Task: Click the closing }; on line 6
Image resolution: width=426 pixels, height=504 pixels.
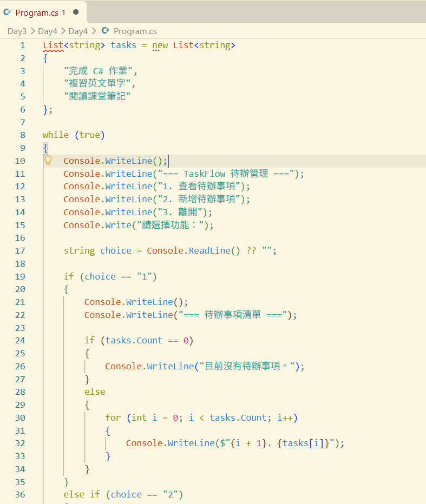Action: (48, 110)
